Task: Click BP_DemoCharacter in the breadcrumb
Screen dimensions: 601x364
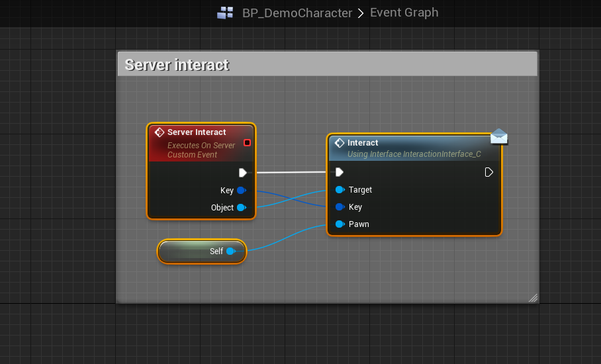Action: (297, 13)
